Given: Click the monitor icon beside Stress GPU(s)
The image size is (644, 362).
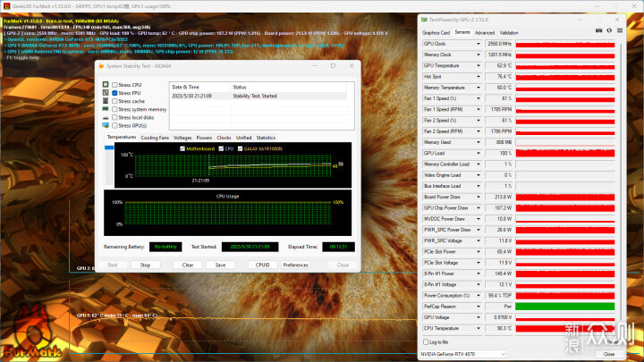Looking at the screenshot, I should (106, 125).
